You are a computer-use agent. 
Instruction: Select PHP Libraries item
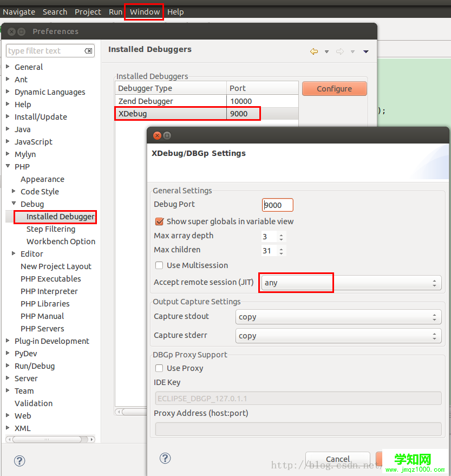45,304
